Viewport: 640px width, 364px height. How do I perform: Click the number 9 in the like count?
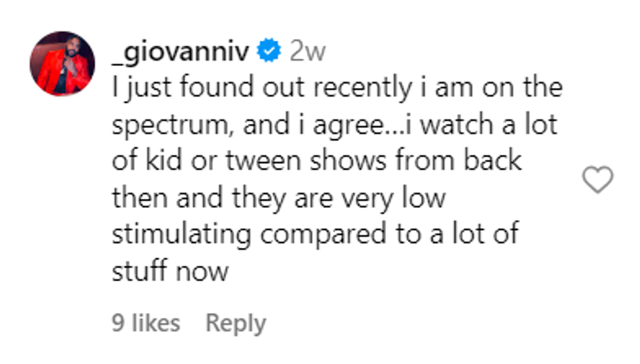tap(117, 324)
